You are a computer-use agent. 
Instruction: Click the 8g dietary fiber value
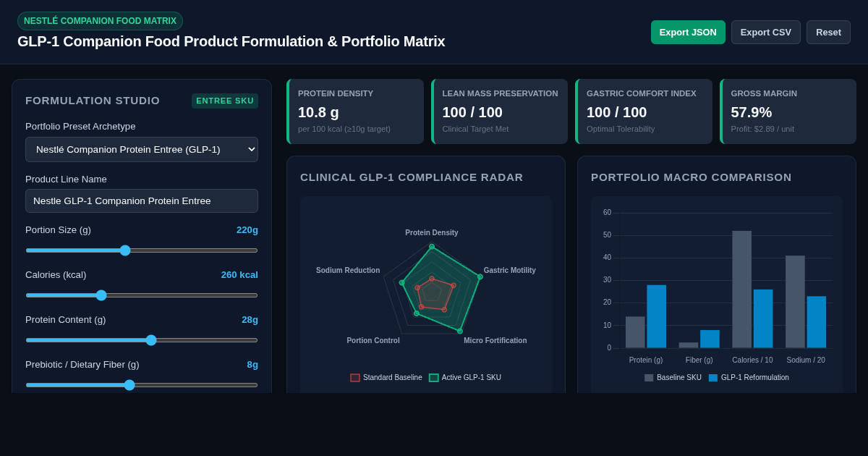point(252,365)
